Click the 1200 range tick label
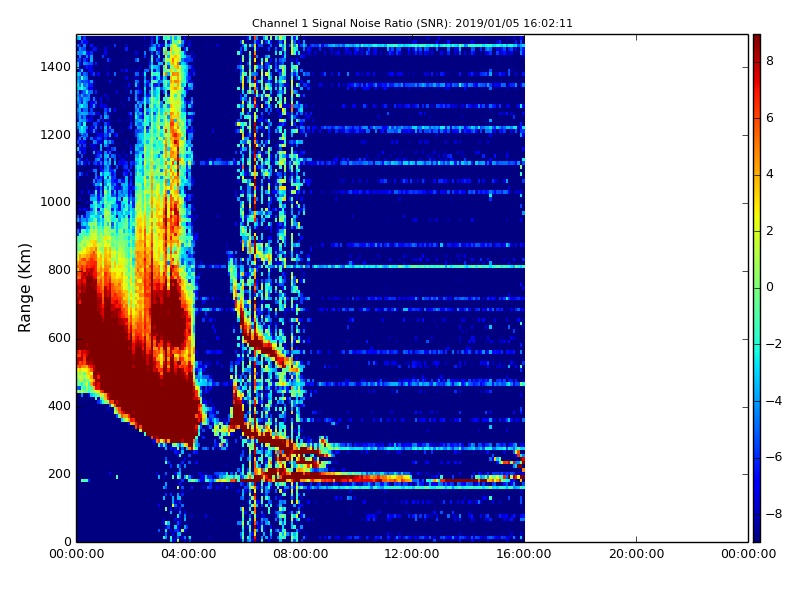The image size is (800, 600). click(55, 135)
